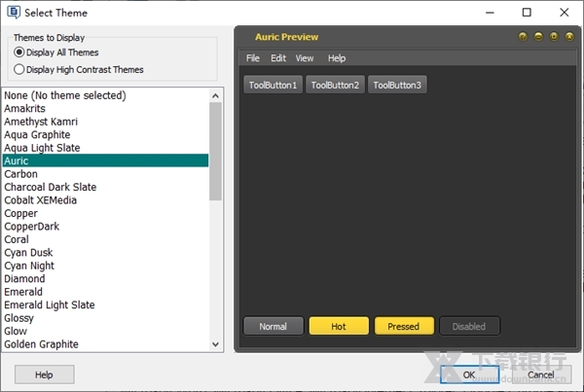584x392 pixels.
Task: Click the maximize icon in Auric Preview
Action: click(x=554, y=37)
